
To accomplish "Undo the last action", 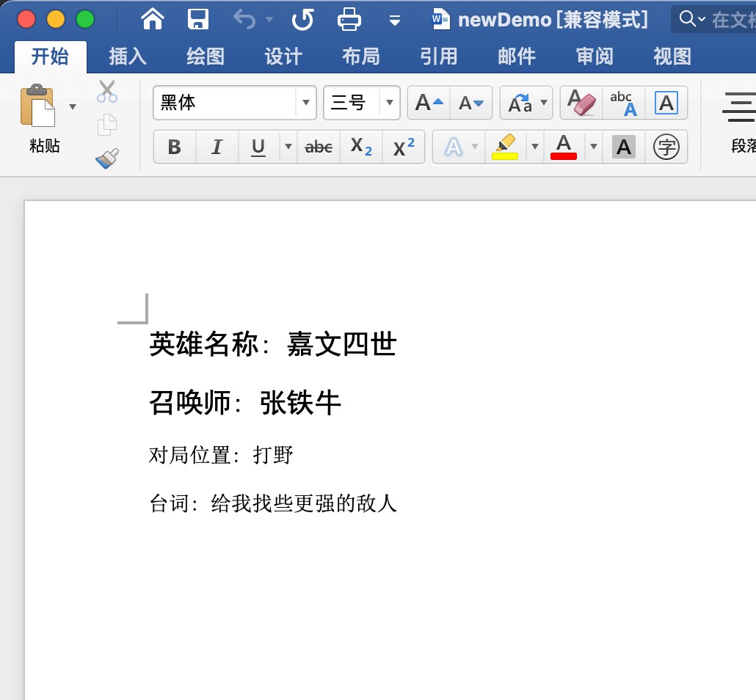I will (244, 20).
